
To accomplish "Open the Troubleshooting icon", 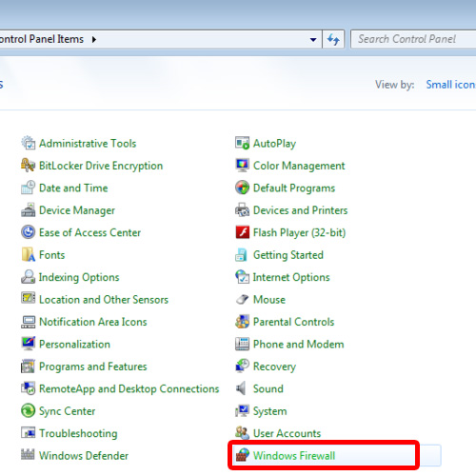I will (x=28, y=433).
